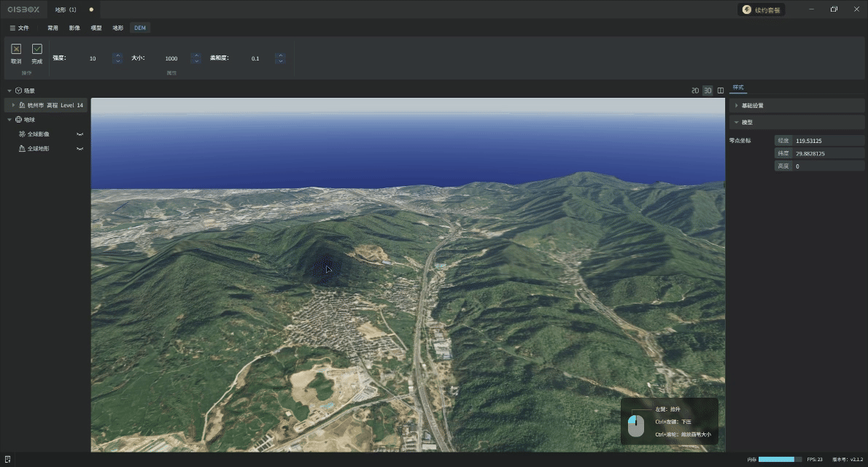This screenshot has width=868, height=467.
Task: Toggle visibility of 全球地形 layer
Action: tap(80, 149)
